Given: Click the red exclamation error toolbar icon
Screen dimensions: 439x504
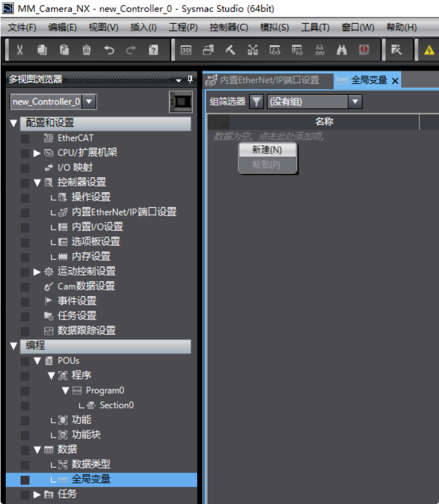Looking at the screenshot, I should 364,50.
